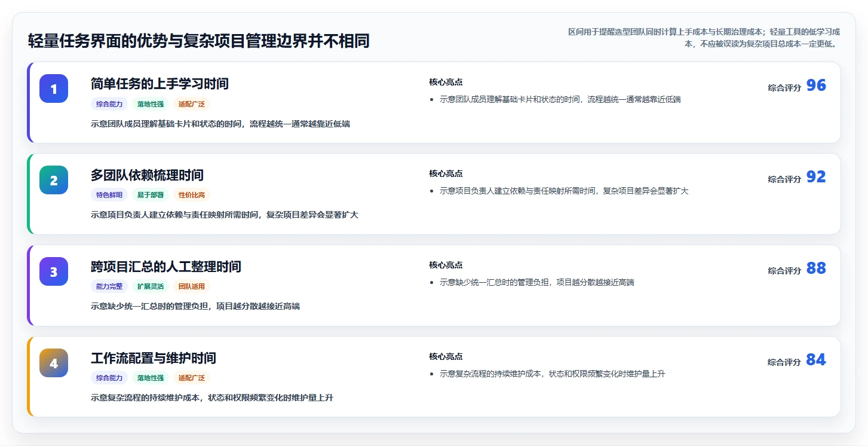Click the number 3 rank badge

54,271
